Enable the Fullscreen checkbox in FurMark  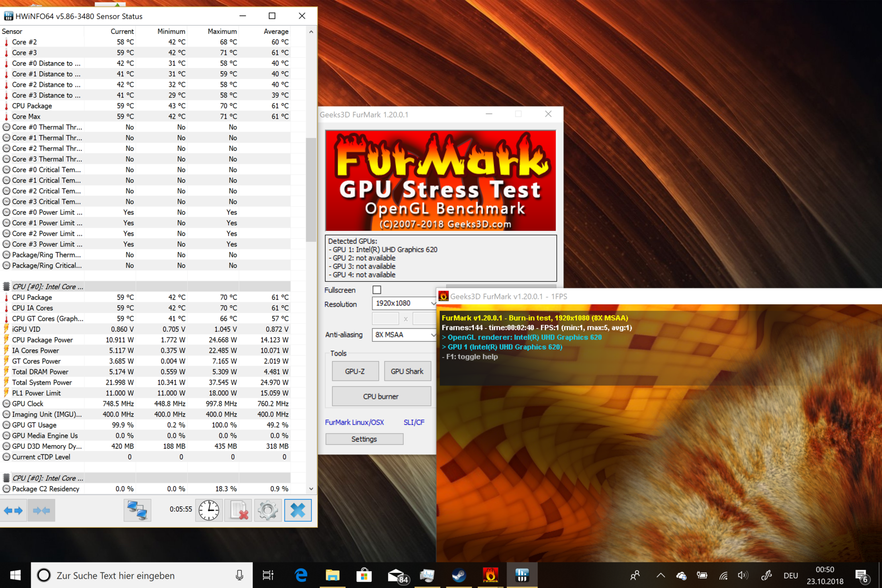tap(377, 290)
